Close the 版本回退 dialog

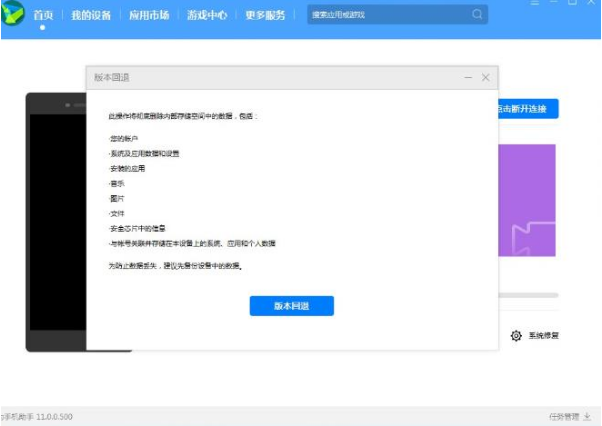pyautogui.click(x=486, y=78)
